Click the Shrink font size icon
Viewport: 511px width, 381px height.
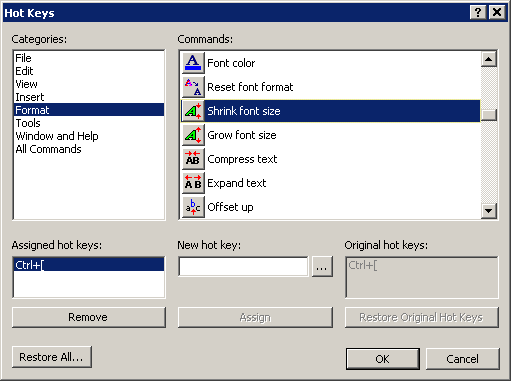[x=193, y=111]
